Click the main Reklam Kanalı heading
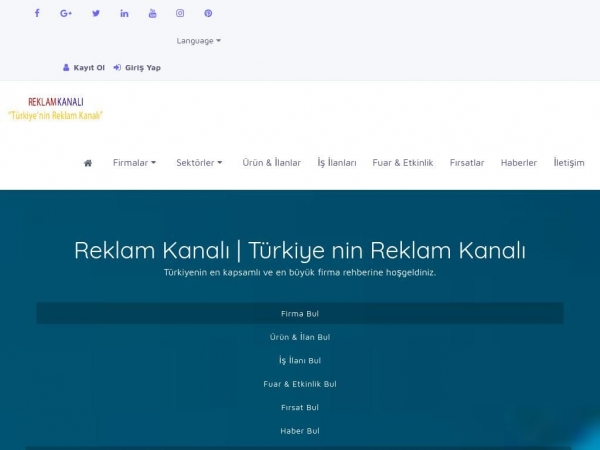The width and height of the screenshot is (600, 450). (x=300, y=251)
